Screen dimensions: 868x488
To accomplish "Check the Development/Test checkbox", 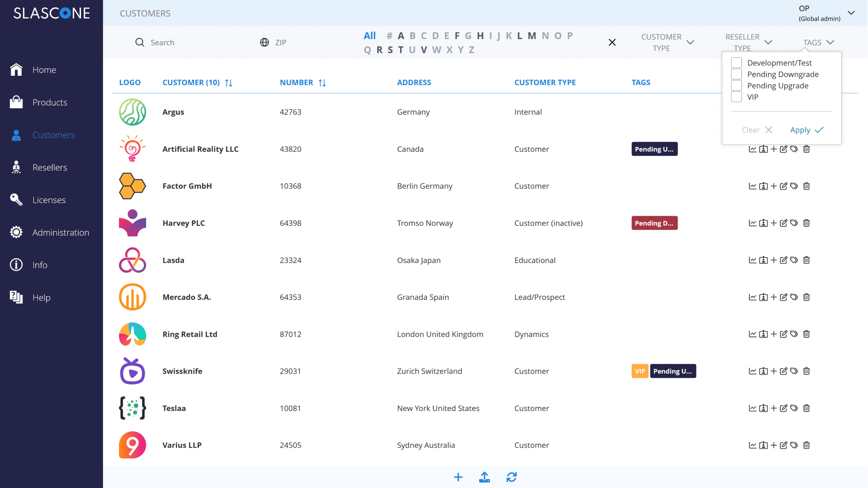I will point(736,62).
